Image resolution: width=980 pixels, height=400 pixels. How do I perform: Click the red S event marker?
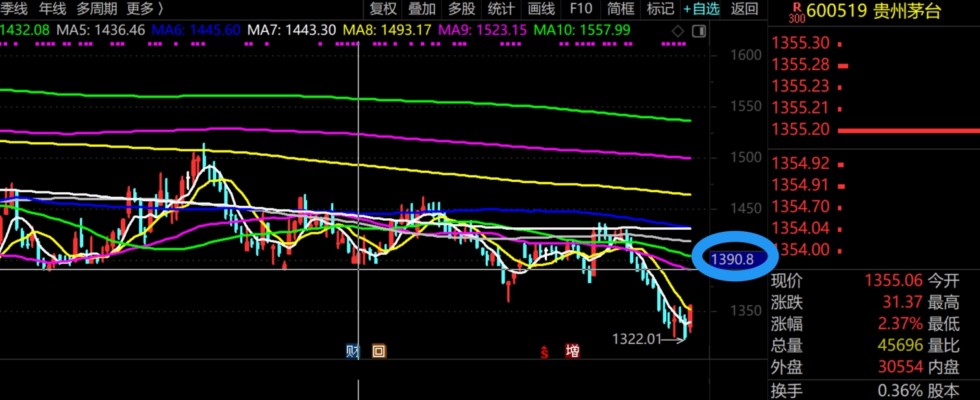pos(545,352)
